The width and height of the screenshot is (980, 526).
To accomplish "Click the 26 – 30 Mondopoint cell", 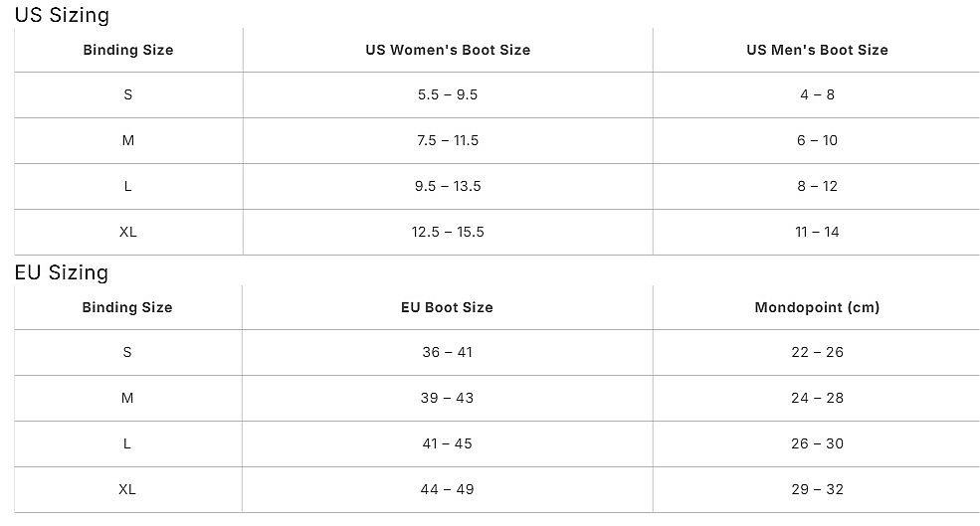I will point(817,443).
